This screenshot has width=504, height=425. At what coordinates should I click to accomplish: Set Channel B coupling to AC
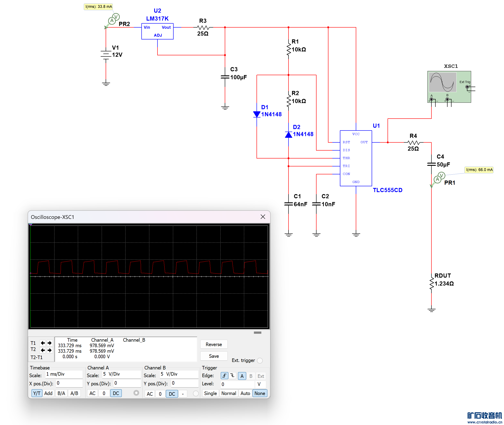point(150,394)
